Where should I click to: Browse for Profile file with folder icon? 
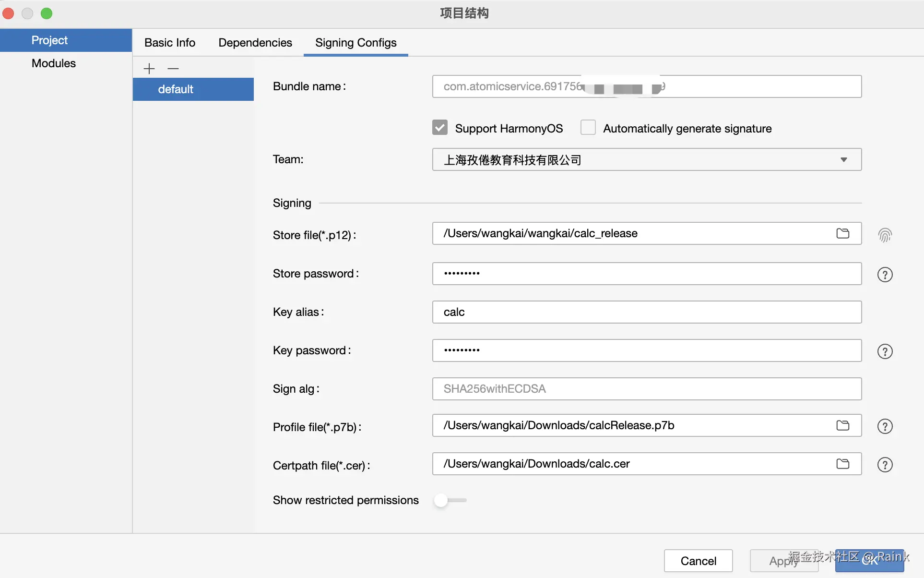tap(842, 425)
